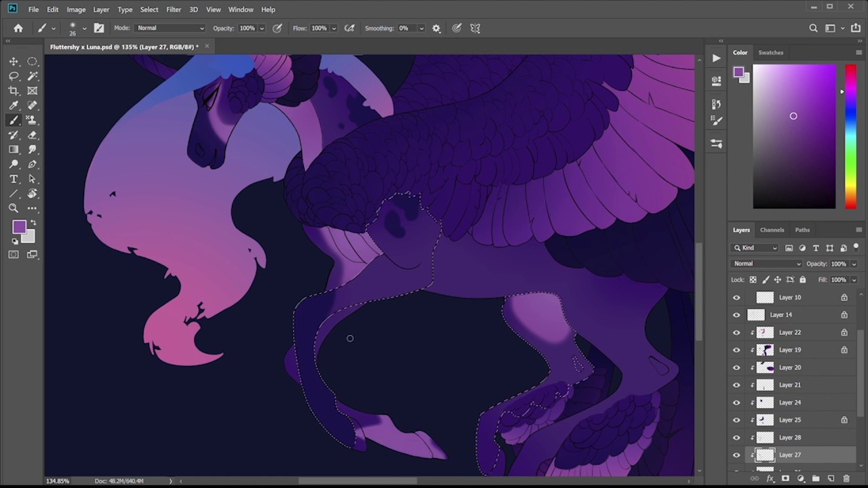Screen dimensions: 868x488
Task: Select the Gradient tool
Action: point(14,150)
